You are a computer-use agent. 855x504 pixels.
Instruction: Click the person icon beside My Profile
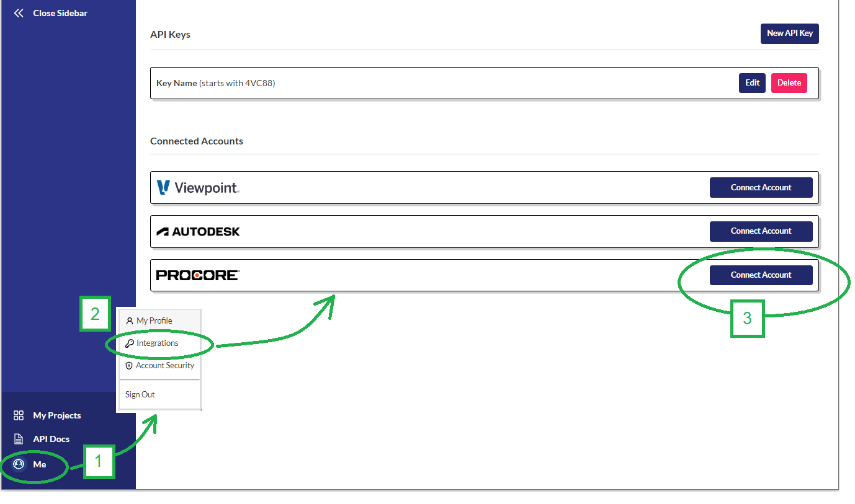[x=130, y=321]
